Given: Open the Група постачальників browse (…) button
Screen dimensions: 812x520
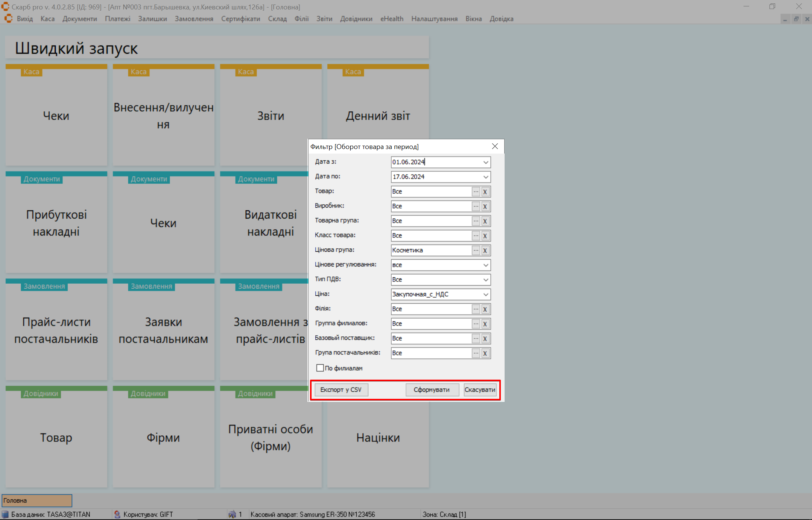Looking at the screenshot, I should tap(476, 353).
